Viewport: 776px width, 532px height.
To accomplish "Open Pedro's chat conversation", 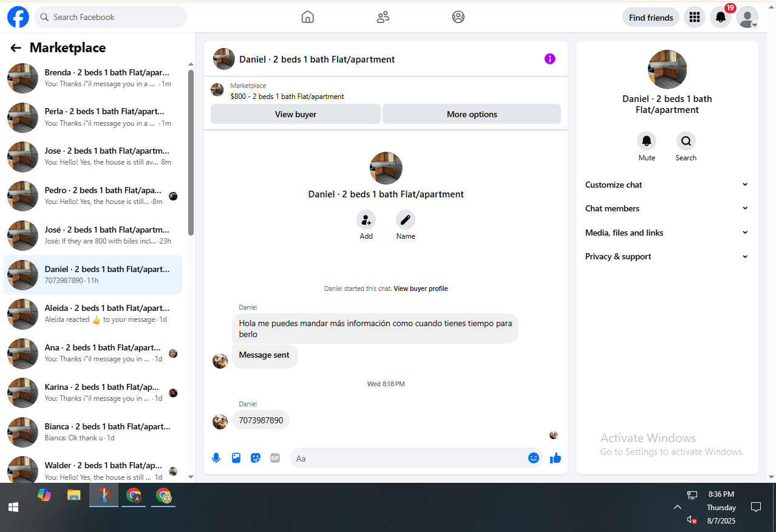I will coord(93,196).
